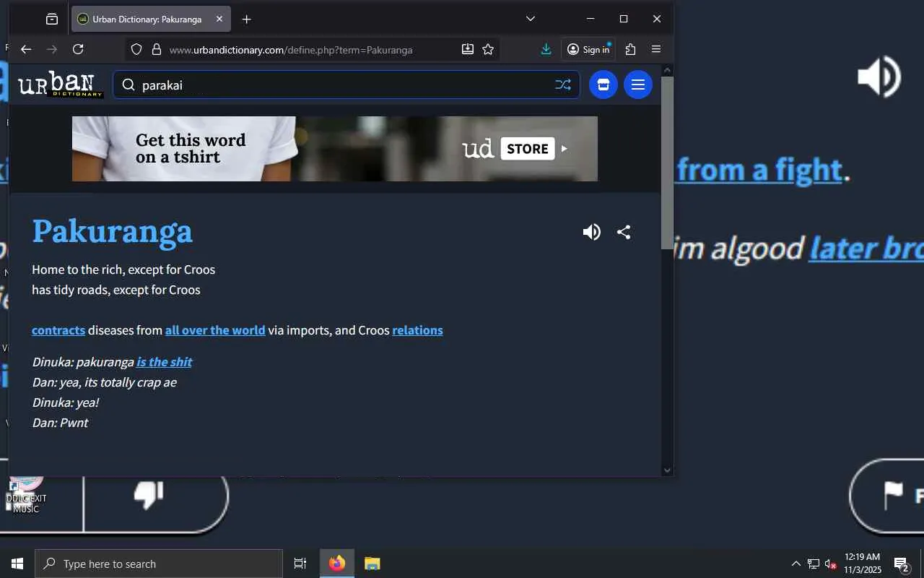The height and width of the screenshot is (578, 924).
Task: Click the page scrollbar up arrow
Action: [x=667, y=70]
